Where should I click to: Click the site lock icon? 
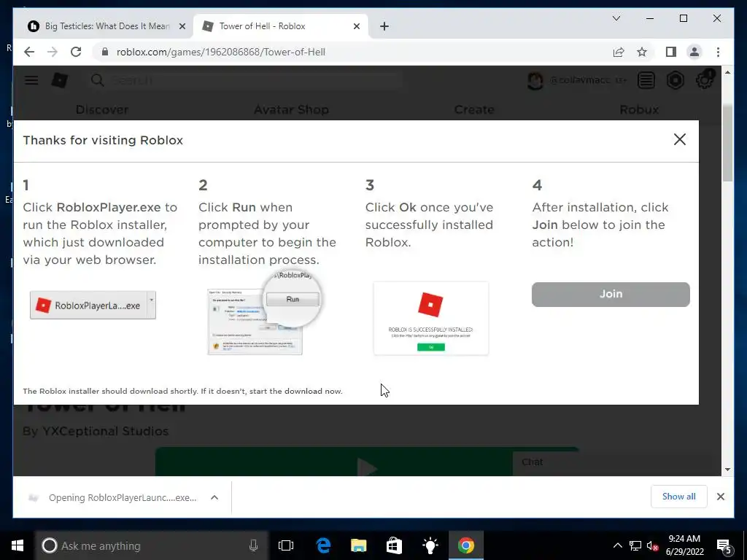point(105,52)
